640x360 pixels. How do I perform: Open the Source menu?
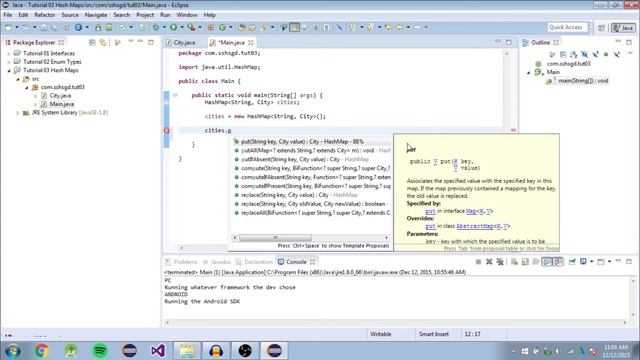[x=70, y=15]
